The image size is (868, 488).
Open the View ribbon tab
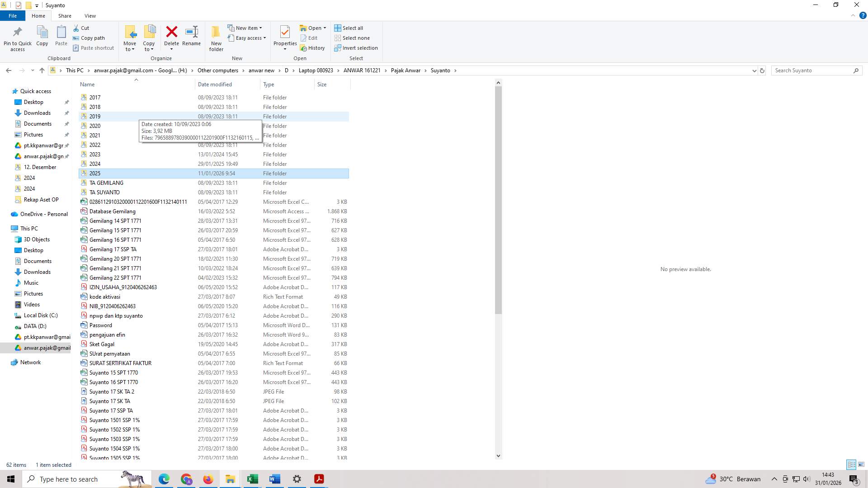(x=90, y=15)
